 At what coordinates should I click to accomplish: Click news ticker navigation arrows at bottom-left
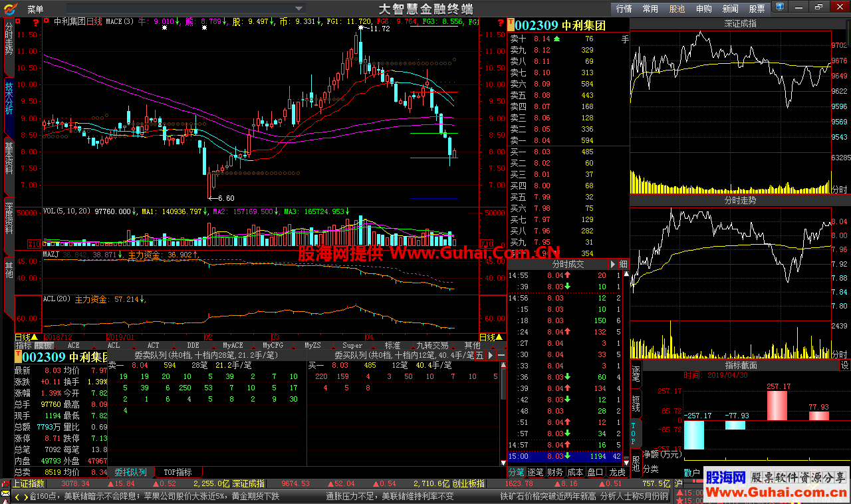(x=22, y=497)
